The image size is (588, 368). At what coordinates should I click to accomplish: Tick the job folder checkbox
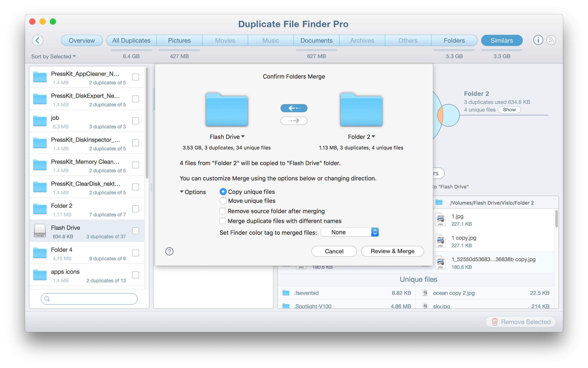pos(135,121)
